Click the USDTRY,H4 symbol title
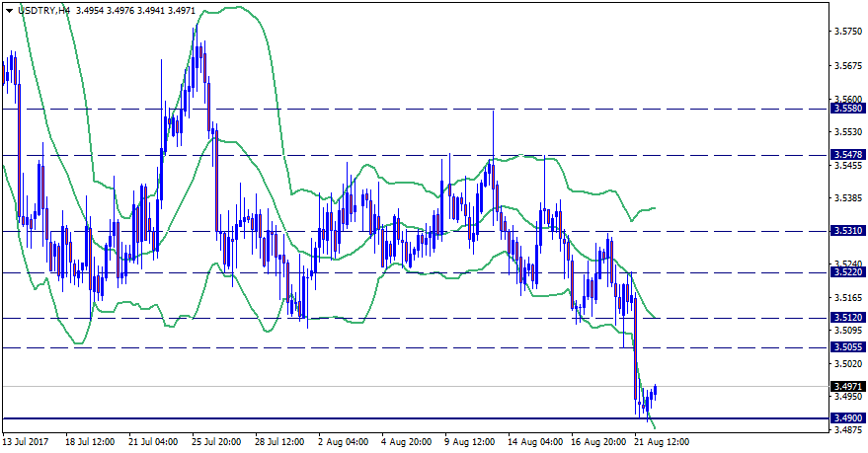This screenshot has height=453, width=868. click(43, 9)
